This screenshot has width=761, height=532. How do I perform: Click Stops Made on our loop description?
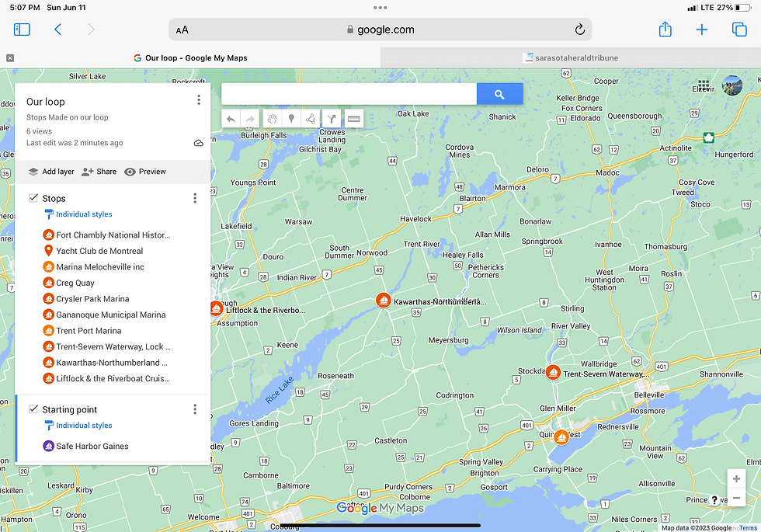(x=67, y=117)
